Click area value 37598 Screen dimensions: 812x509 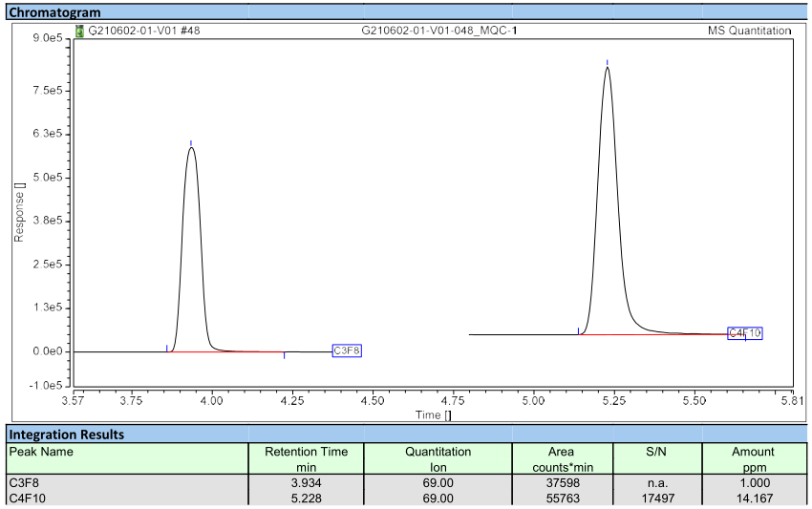point(563,482)
